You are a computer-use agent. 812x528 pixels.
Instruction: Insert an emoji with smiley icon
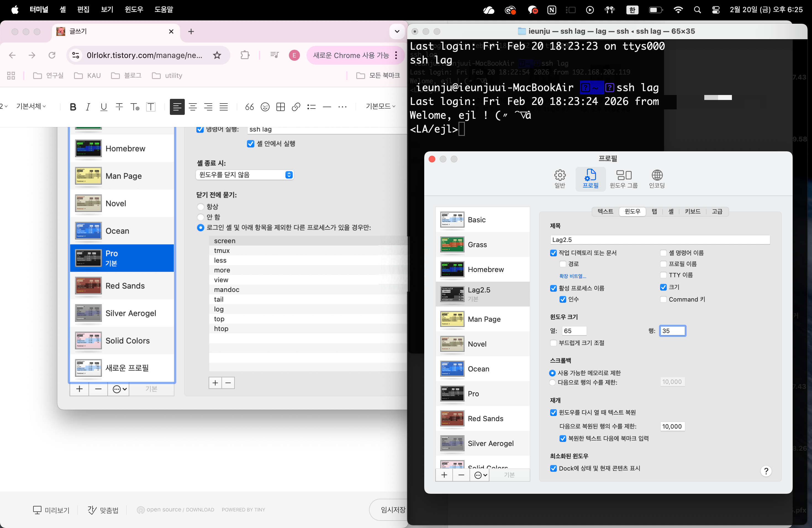coord(265,107)
